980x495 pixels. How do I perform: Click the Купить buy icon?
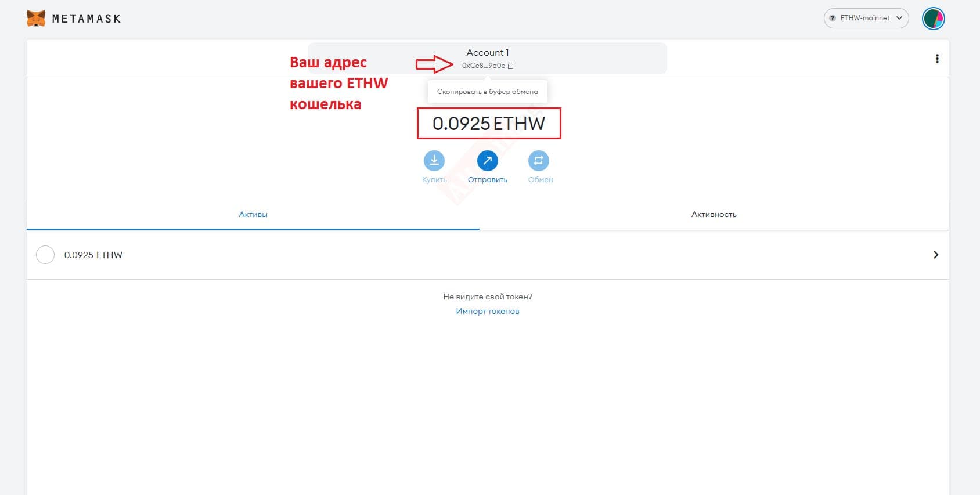click(x=434, y=161)
